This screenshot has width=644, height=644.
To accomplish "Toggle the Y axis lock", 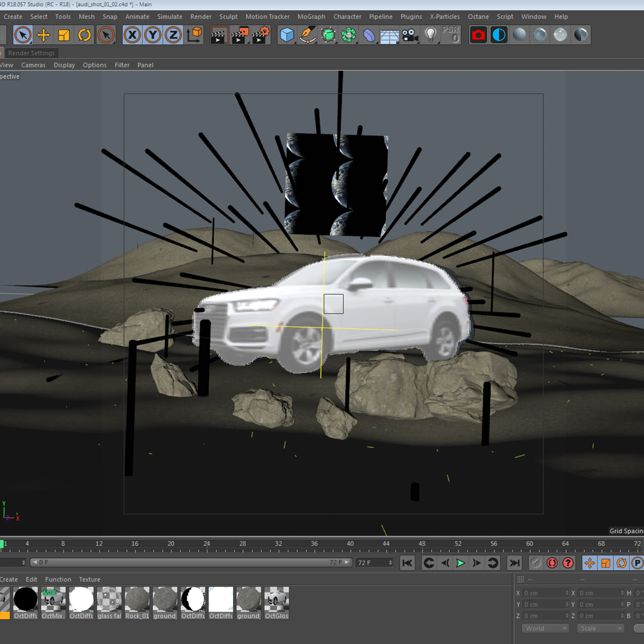I will pyautogui.click(x=153, y=35).
